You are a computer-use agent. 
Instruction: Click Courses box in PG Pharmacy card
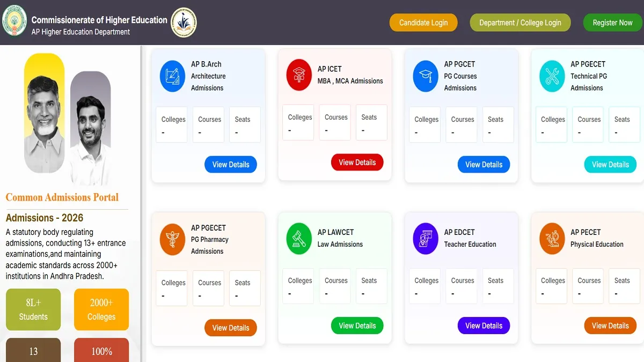coord(209,289)
